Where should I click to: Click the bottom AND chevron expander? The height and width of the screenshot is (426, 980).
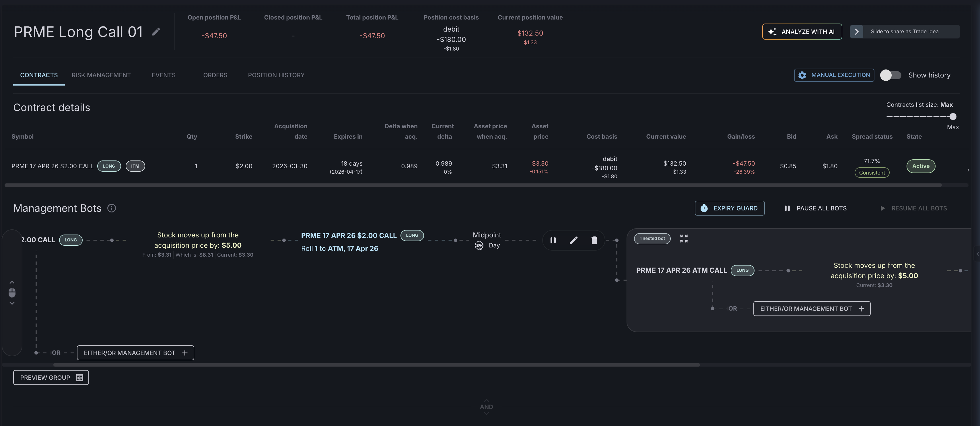click(x=486, y=413)
